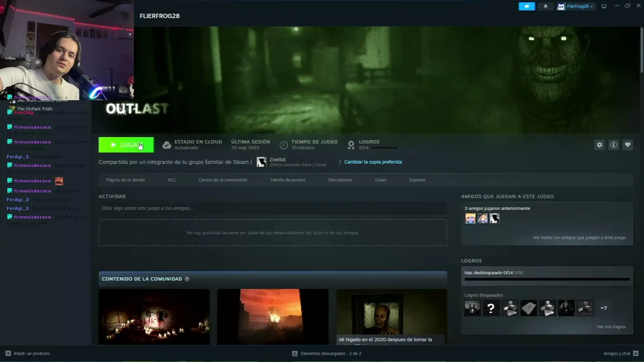Open 'Elementos descargados' downloads status
This screenshot has height=362, width=644.
(x=327, y=353)
